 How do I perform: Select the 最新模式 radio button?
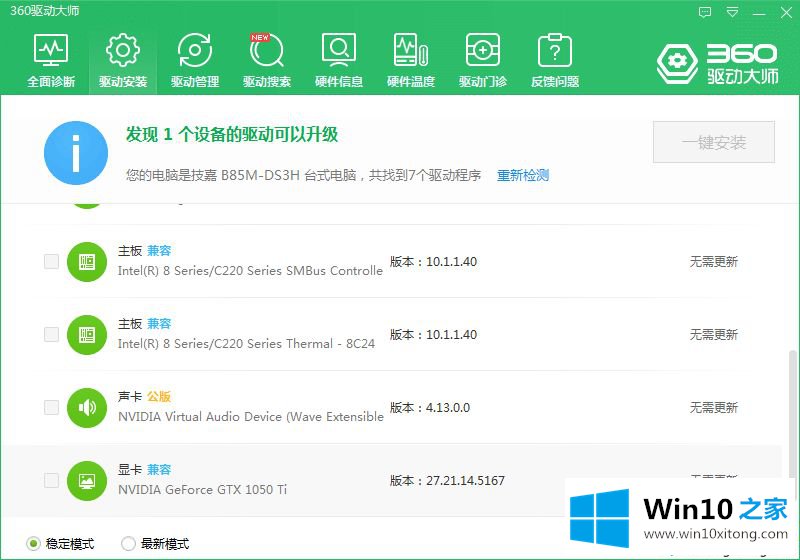point(128,544)
